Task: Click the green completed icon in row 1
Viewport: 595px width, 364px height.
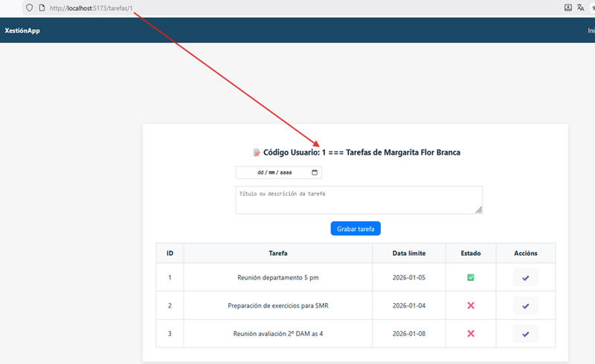Action: click(471, 278)
